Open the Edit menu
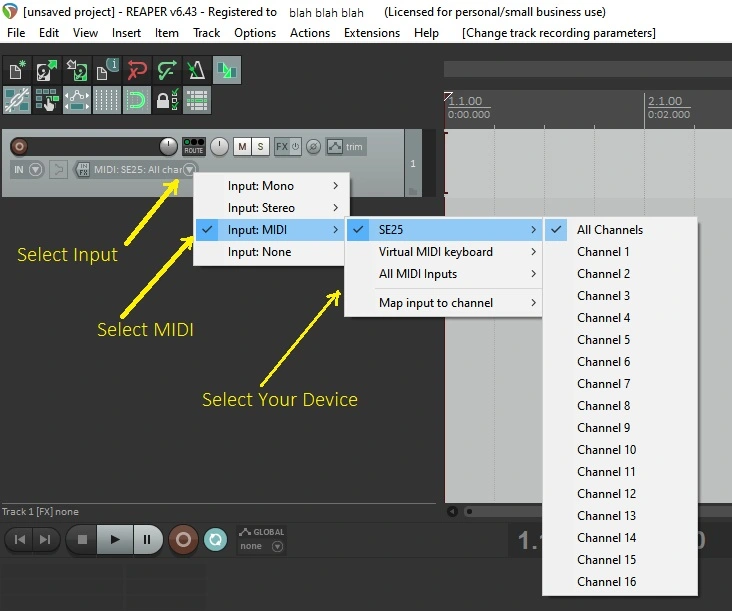The width and height of the screenshot is (732, 611). coord(49,33)
